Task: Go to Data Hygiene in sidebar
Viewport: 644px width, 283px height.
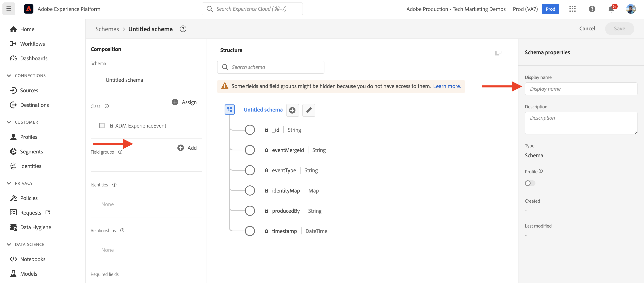Action: pyautogui.click(x=35, y=227)
